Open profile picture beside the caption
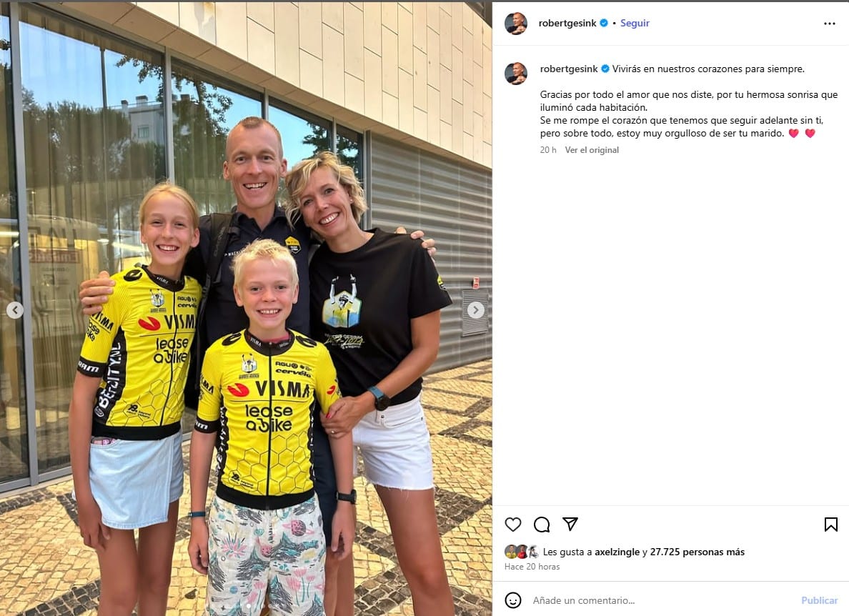 pyautogui.click(x=515, y=73)
